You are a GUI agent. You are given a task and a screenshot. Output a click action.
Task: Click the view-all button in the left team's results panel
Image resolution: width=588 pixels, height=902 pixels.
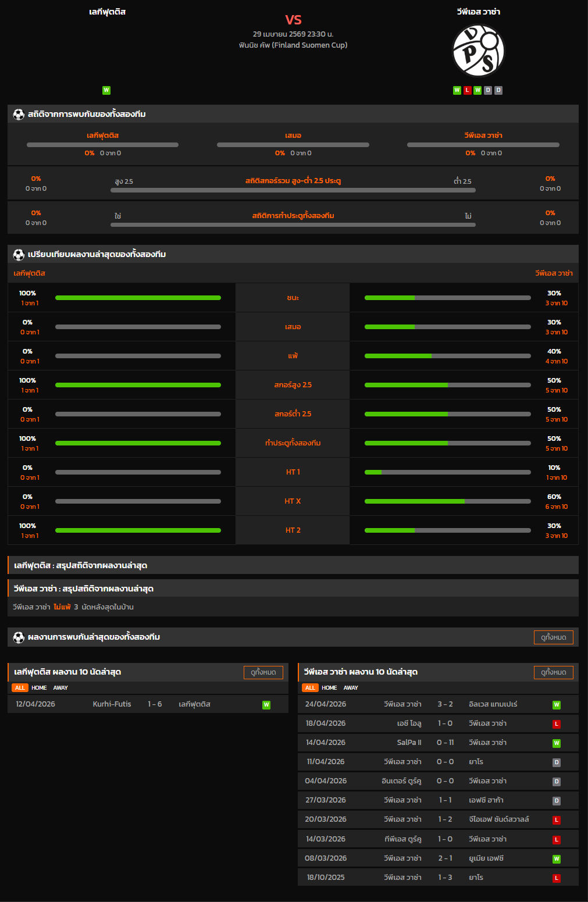pos(263,672)
